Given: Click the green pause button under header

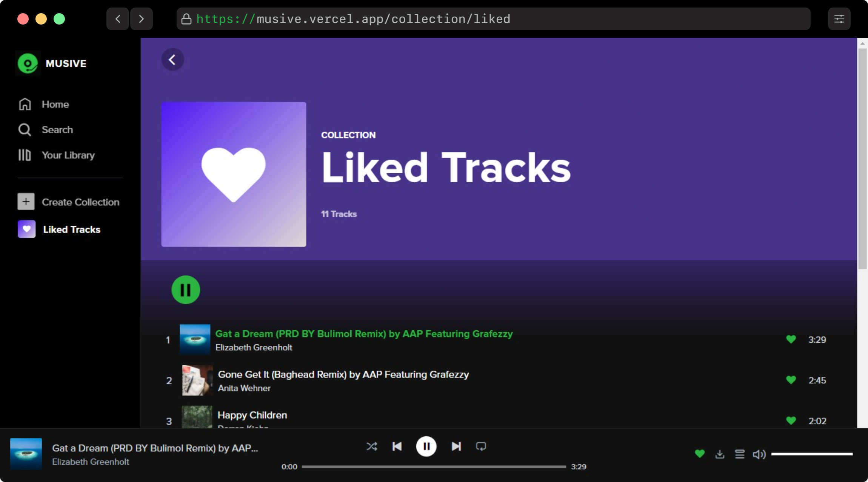Looking at the screenshot, I should coord(186,290).
